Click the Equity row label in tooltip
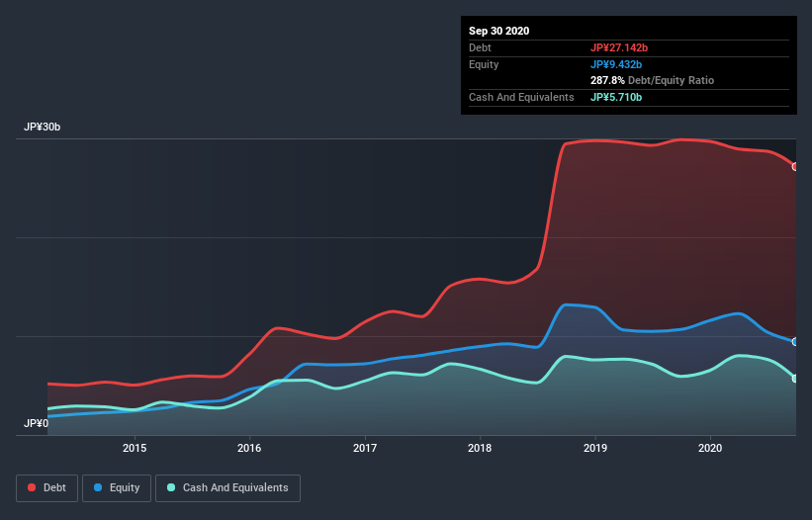 coord(484,64)
